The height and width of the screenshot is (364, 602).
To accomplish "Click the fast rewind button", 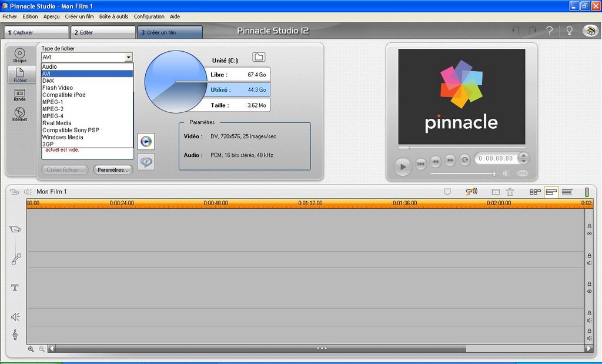I will 436,161.
